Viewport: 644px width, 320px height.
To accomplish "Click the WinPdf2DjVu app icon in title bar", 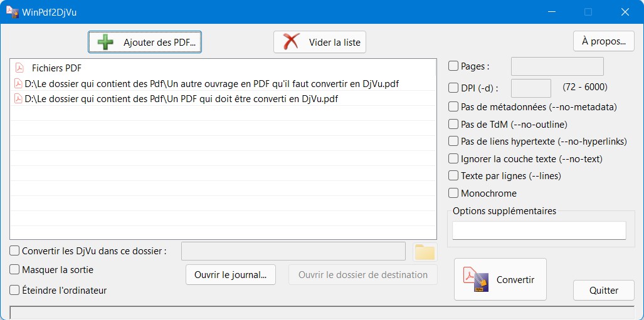I will 12,12.
